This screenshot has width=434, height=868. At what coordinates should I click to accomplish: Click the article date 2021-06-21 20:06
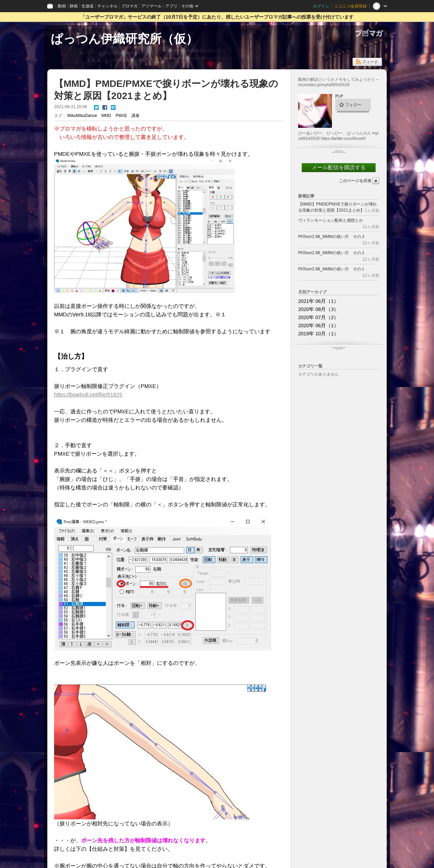71,107
